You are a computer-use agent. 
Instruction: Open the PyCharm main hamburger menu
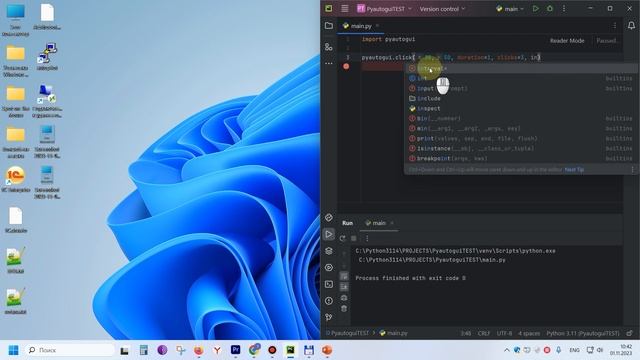344,9
